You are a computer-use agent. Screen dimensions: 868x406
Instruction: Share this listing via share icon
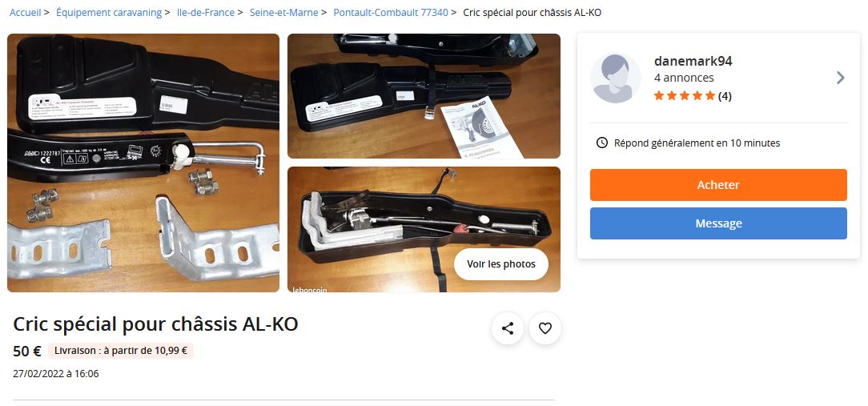(508, 328)
